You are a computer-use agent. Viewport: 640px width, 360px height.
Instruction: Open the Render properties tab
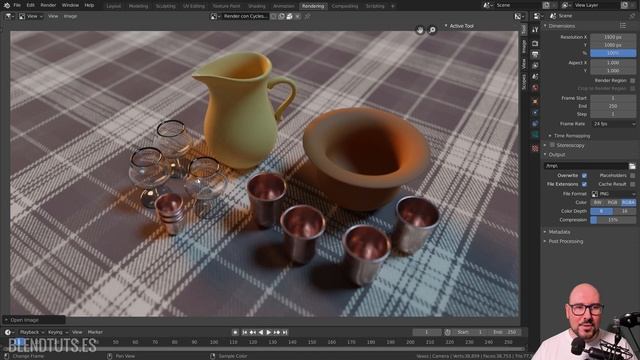point(535,44)
